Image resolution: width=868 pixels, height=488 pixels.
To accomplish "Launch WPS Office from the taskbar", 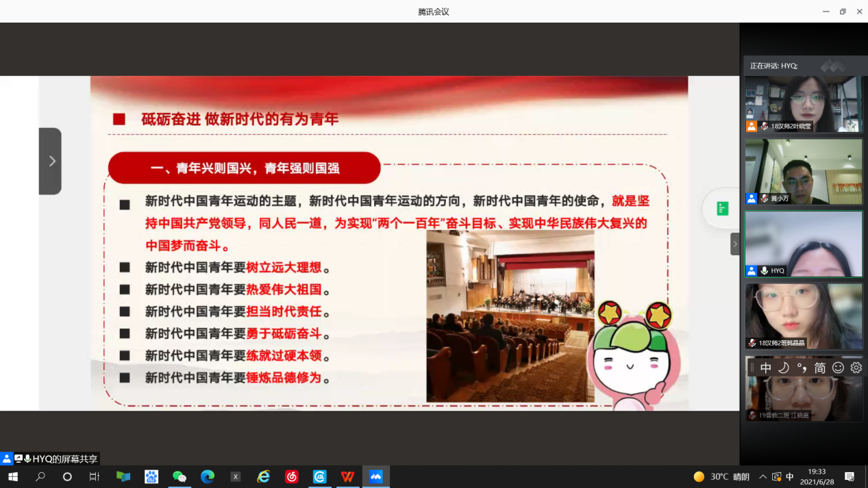I will pos(348,477).
